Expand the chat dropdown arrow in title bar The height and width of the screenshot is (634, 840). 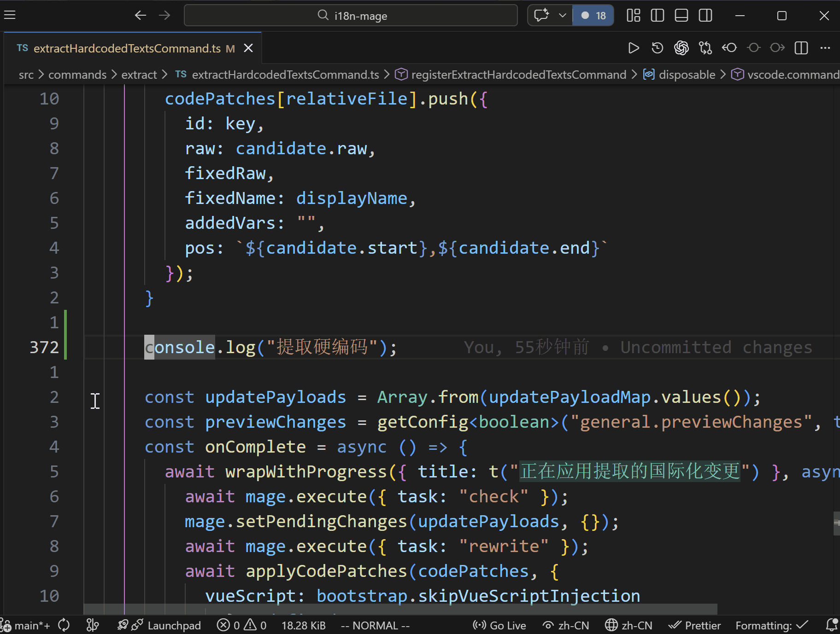(x=563, y=16)
